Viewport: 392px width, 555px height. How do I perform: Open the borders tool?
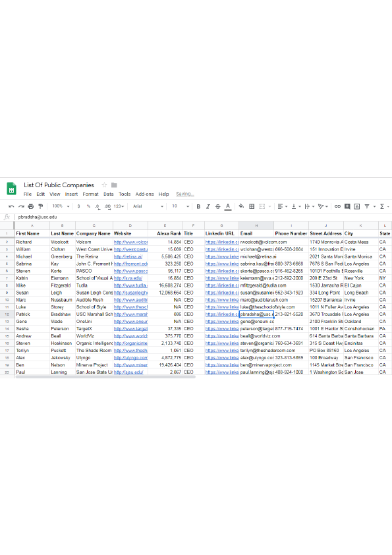252,206
